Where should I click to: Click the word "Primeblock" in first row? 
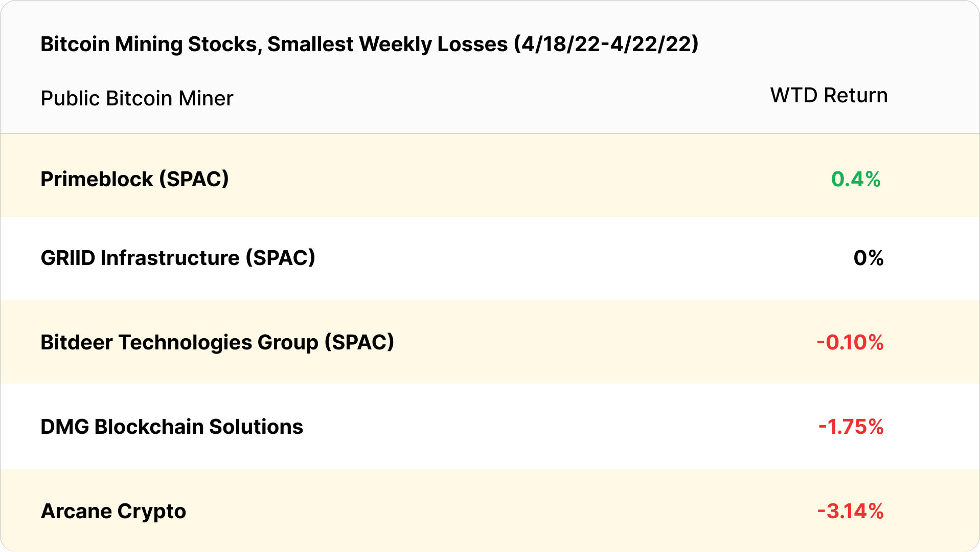pos(97,180)
